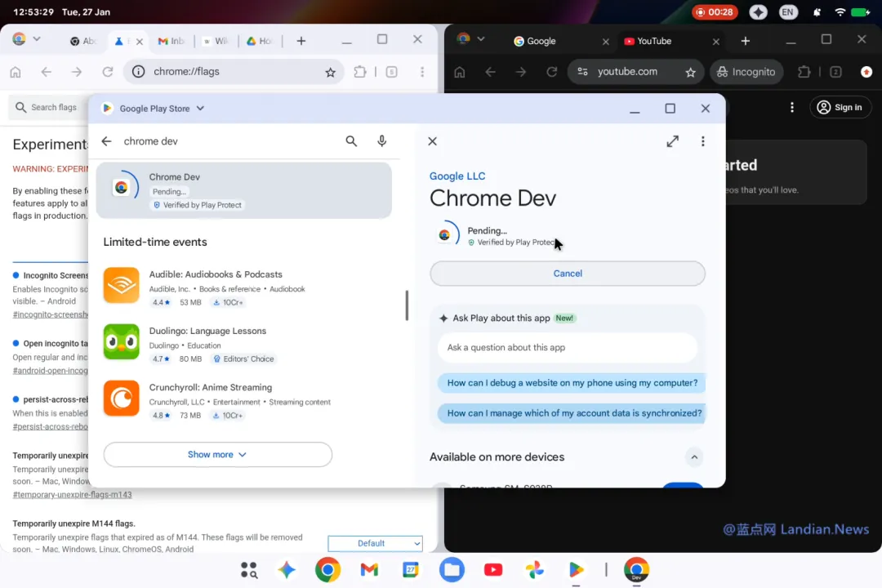Open the Crunchyroll app icon
The width and height of the screenshot is (882, 588).
(x=122, y=398)
